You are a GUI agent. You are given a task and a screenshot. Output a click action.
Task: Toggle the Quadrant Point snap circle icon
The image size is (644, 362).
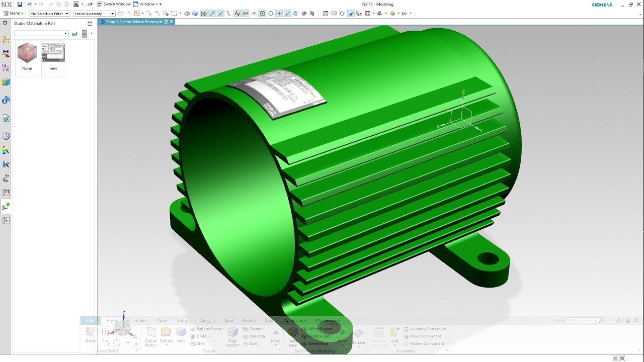pyautogui.click(x=271, y=14)
